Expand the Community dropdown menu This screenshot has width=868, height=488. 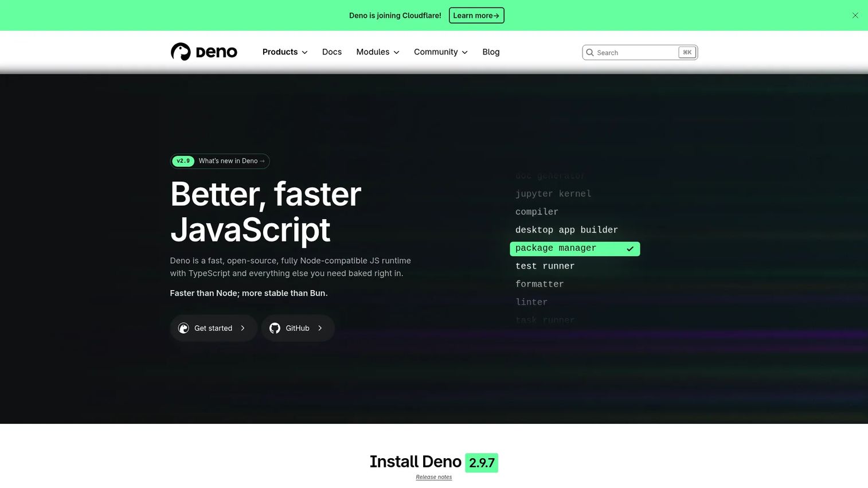point(441,52)
